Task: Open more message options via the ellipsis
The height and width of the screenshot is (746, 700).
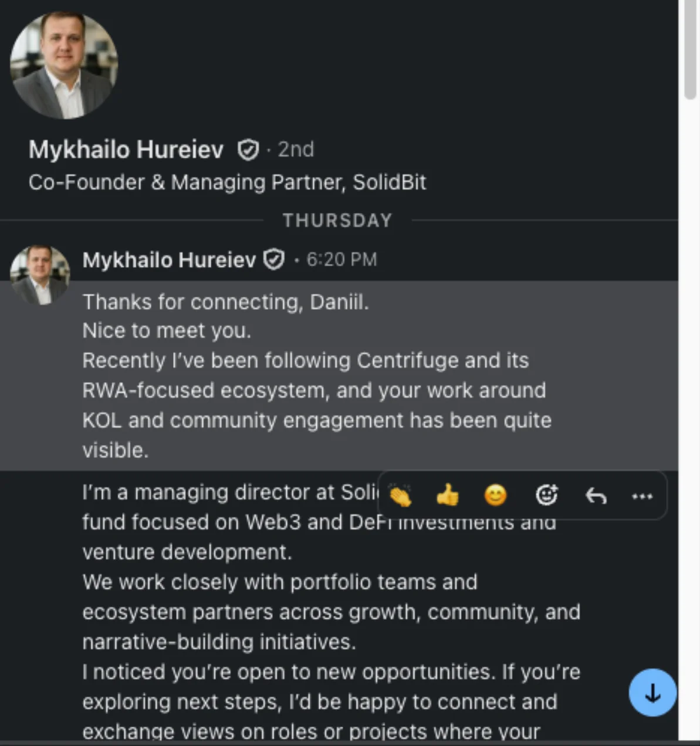Action: click(642, 496)
